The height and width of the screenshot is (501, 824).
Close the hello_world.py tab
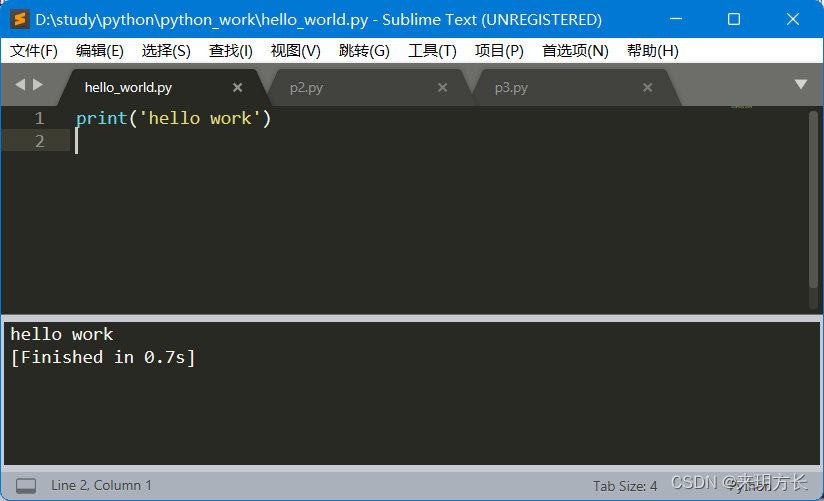[x=238, y=87]
